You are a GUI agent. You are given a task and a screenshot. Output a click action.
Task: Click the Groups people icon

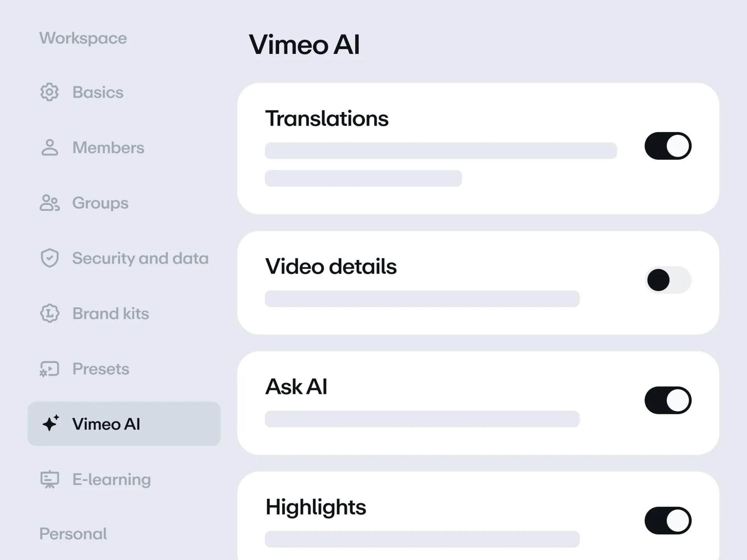49,203
